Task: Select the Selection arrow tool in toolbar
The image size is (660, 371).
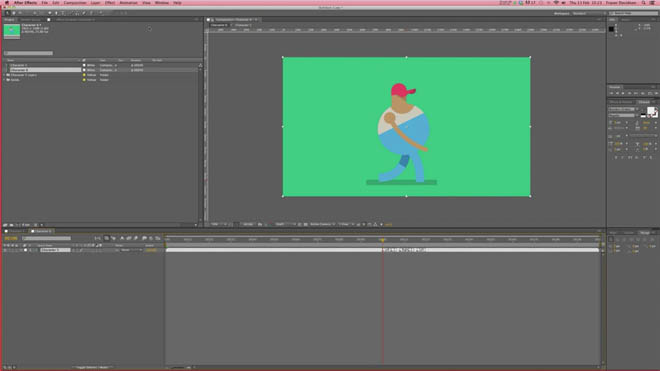Action: (7, 13)
